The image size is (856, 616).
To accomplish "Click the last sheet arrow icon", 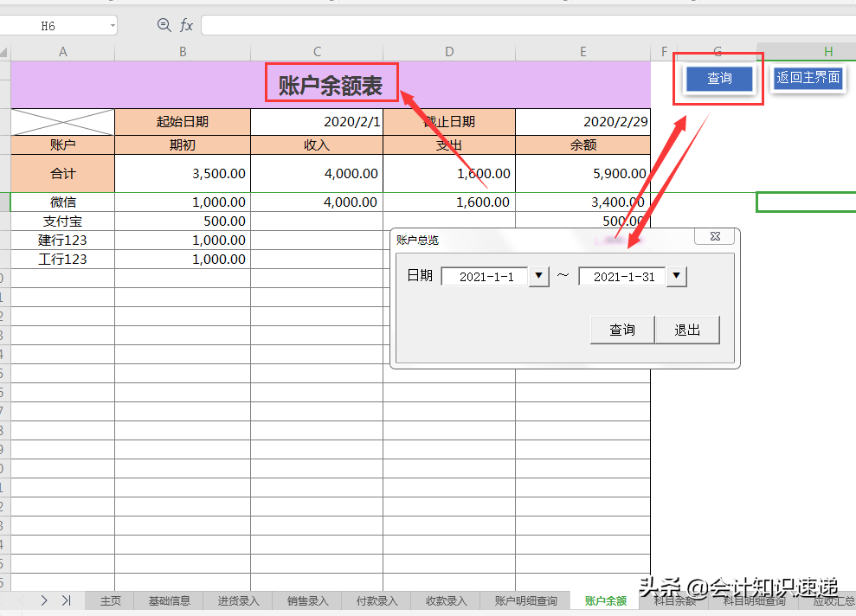I will coord(67,600).
